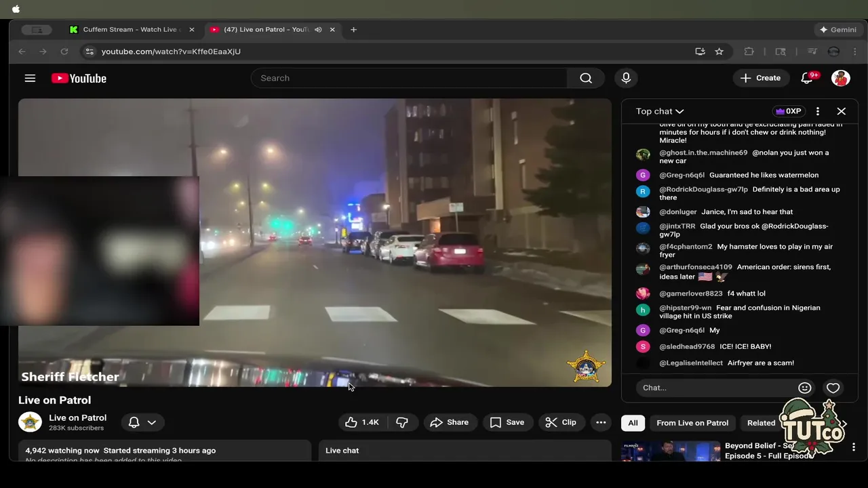Select the Related filter chip
Image resolution: width=868 pixels, height=488 pixels.
point(761,423)
